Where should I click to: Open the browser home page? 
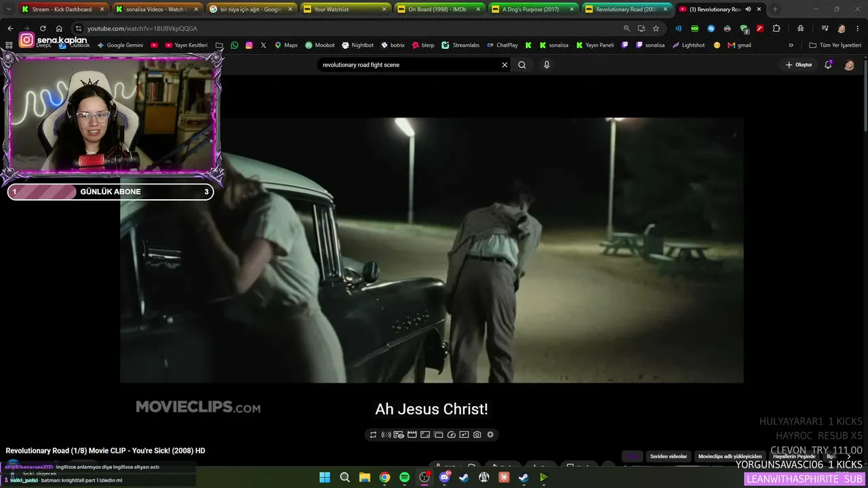[x=59, y=28]
